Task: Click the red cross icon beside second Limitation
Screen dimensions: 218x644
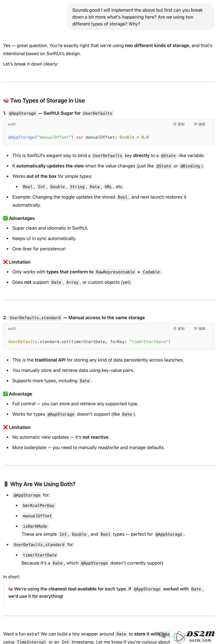Action: (x=5, y=427)
